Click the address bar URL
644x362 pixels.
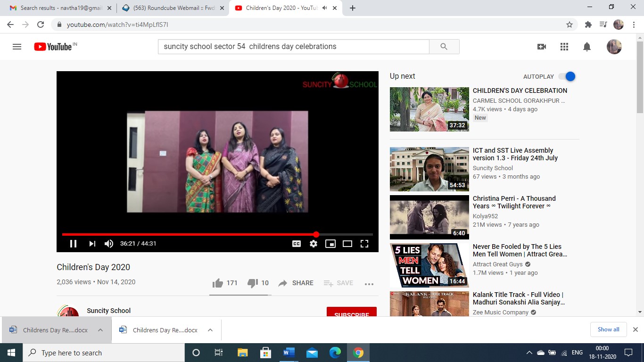(117, 25)
